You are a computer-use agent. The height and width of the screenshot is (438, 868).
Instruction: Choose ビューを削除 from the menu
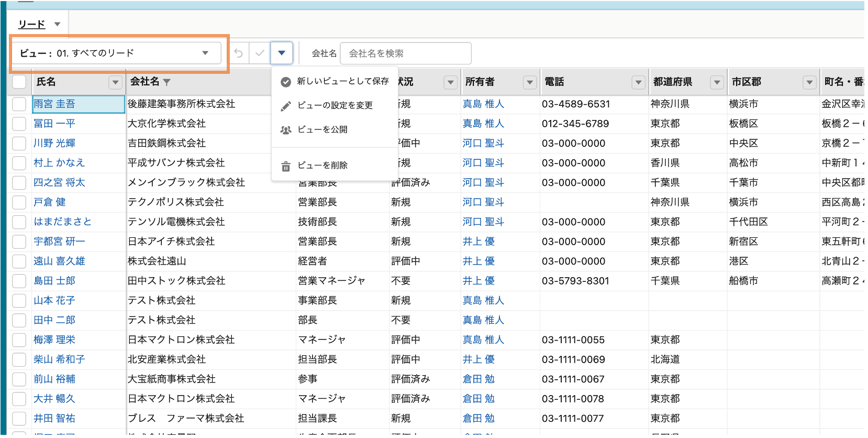[335, 166]
